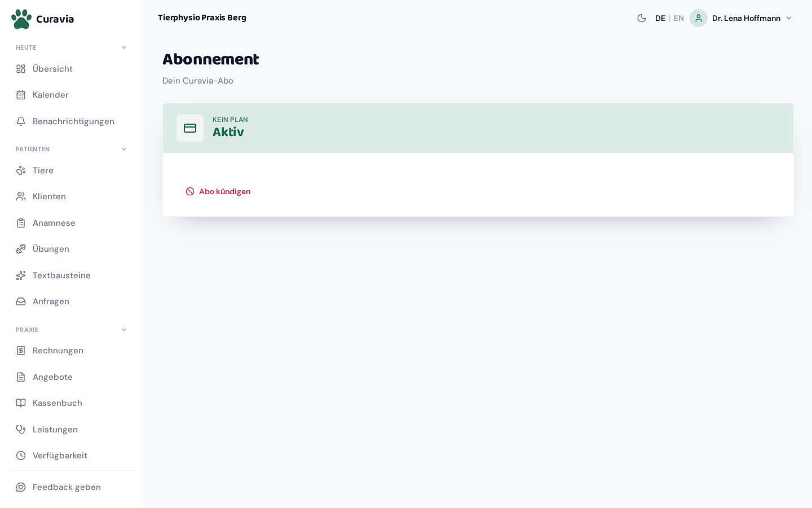Click Abo kündigen button
This screenshot has width=812, height=508.
218,191
